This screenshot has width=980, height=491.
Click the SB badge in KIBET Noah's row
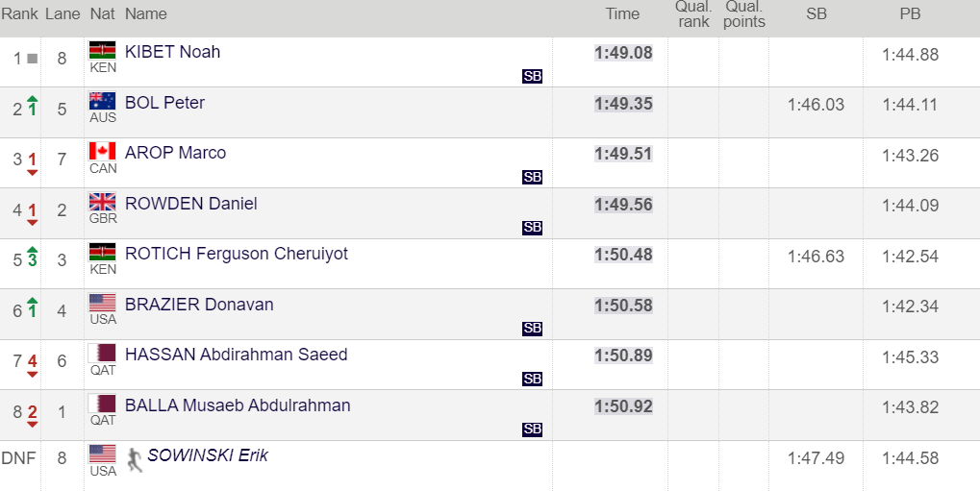coord(533,76)
